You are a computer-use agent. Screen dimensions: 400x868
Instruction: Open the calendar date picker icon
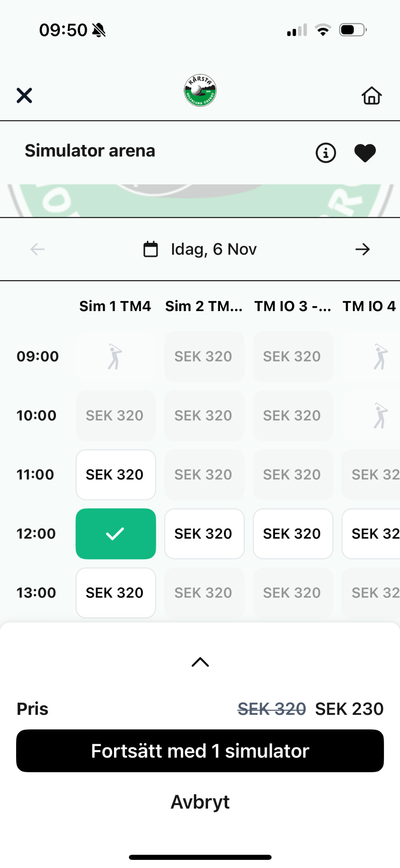tap(150, 249)
